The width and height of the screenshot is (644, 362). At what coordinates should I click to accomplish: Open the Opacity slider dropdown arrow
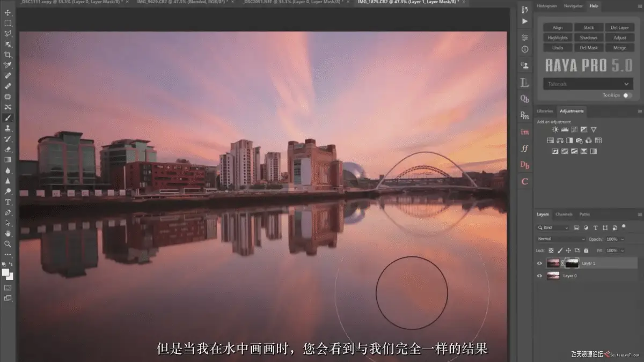coord(623,239)
